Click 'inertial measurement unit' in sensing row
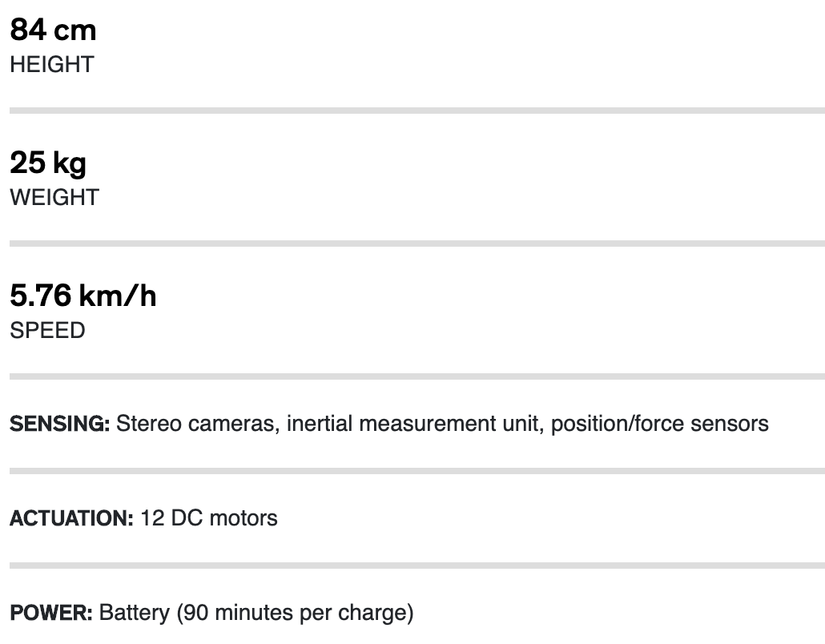825x644 pixels. click(x=415, y=424)
